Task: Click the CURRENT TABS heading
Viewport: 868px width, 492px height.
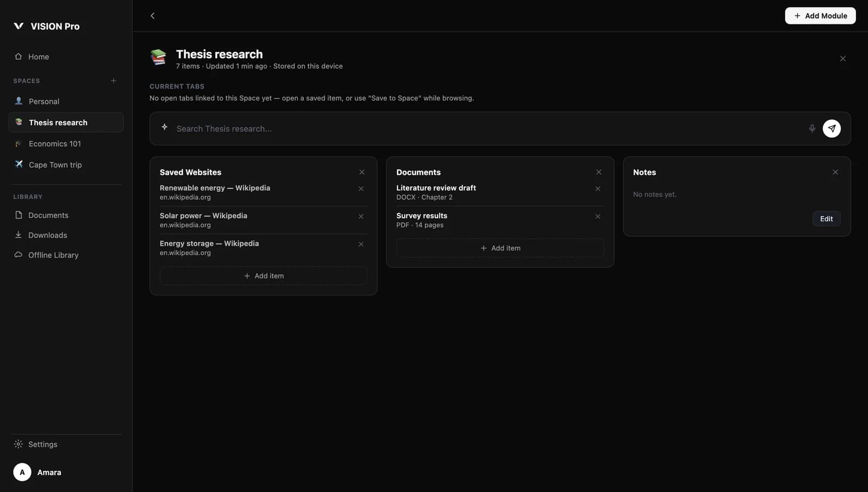Action: coord(177,86)
